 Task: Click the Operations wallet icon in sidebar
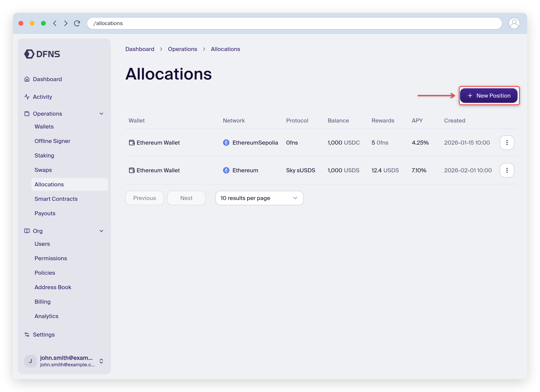click(x=27, y=113)
